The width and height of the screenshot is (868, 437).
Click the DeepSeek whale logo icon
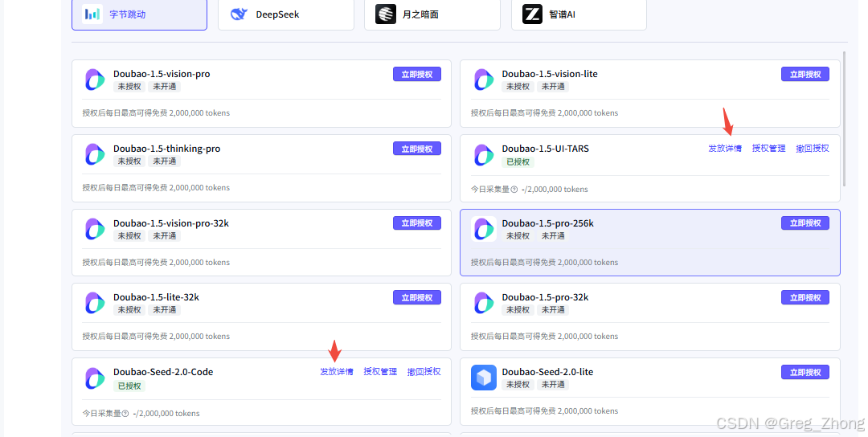pyautogui.click(x=239, y=14)
